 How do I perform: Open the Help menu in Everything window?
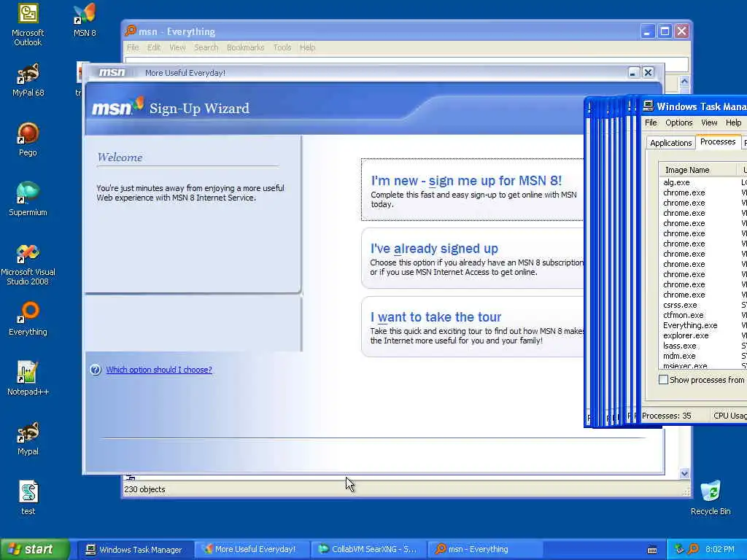(307, 47)
